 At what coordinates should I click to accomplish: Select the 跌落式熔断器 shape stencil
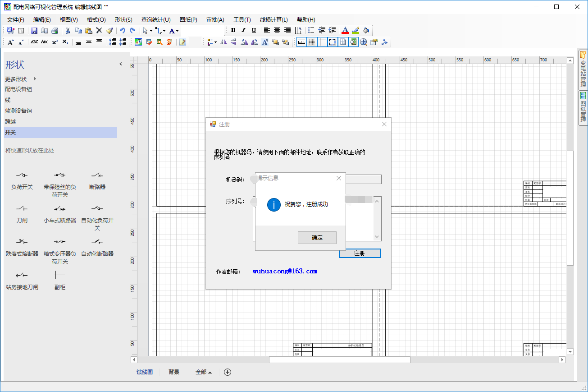(22, 247)
